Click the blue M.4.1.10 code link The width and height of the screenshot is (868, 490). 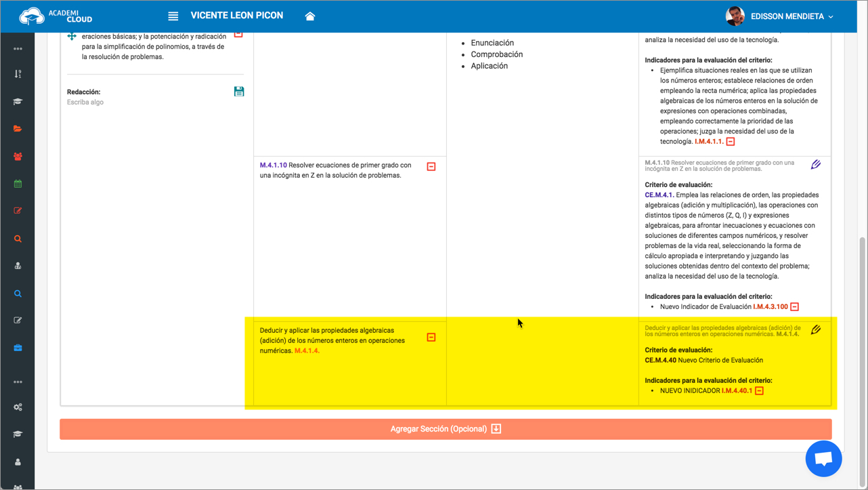coord(274,165)
